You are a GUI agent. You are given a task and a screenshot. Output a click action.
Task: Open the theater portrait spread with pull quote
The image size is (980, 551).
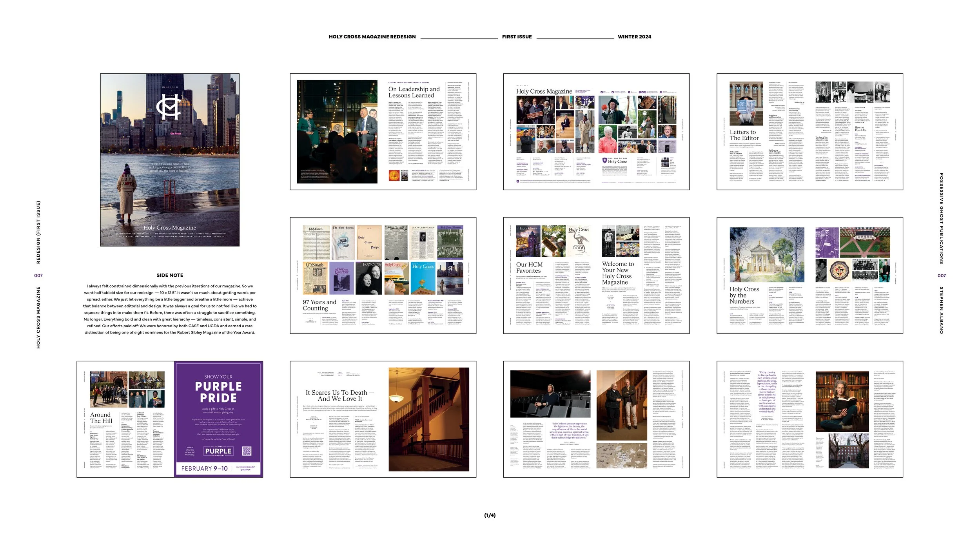tap(596, 419)
